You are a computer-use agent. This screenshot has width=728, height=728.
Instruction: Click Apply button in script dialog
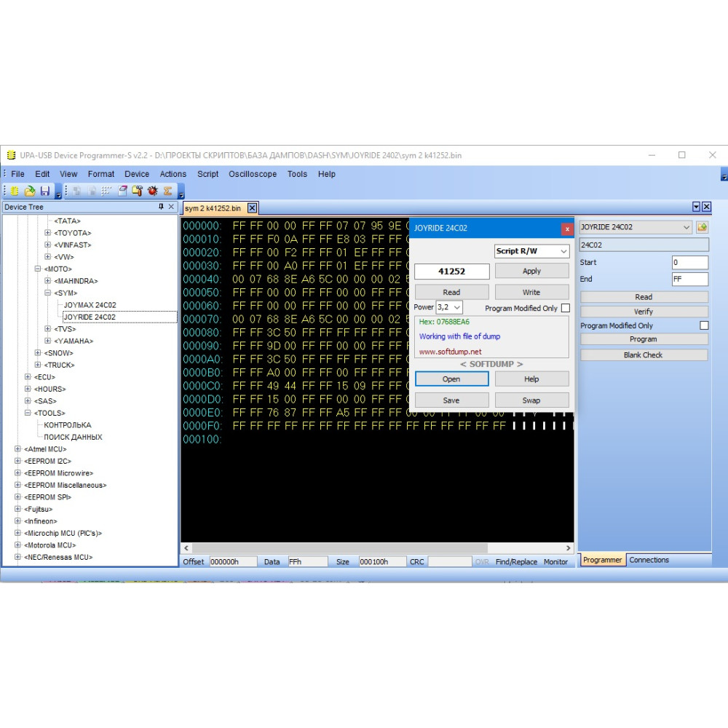pos(531,271)
